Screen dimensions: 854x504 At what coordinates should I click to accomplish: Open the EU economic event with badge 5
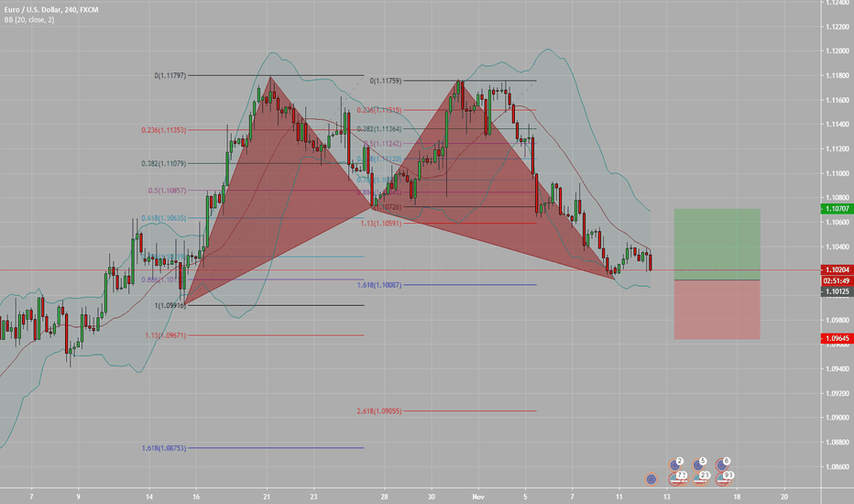click(x=698, y=465)
